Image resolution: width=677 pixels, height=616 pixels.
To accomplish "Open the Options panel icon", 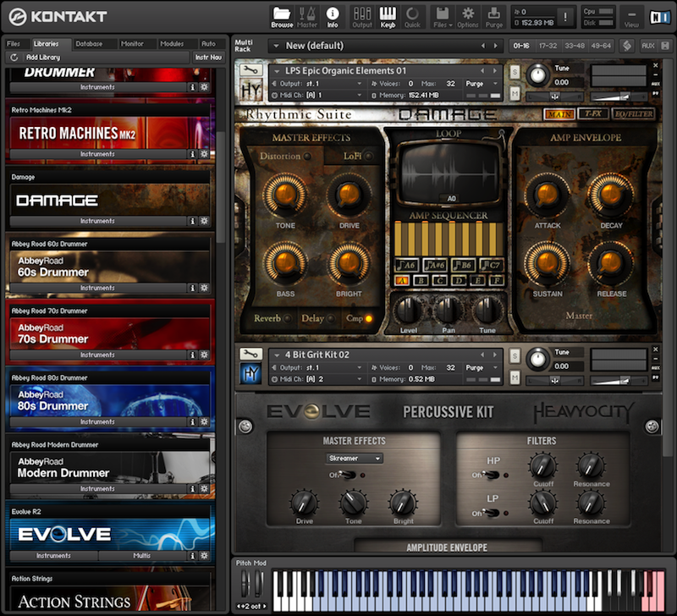I will (x=468, y=15).
